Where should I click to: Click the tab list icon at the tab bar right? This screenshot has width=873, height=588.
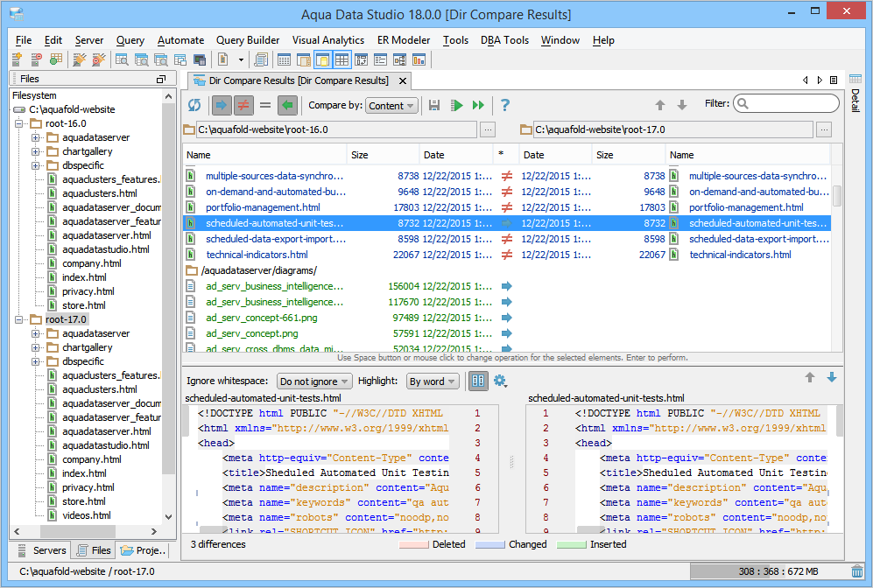(834, 80)
